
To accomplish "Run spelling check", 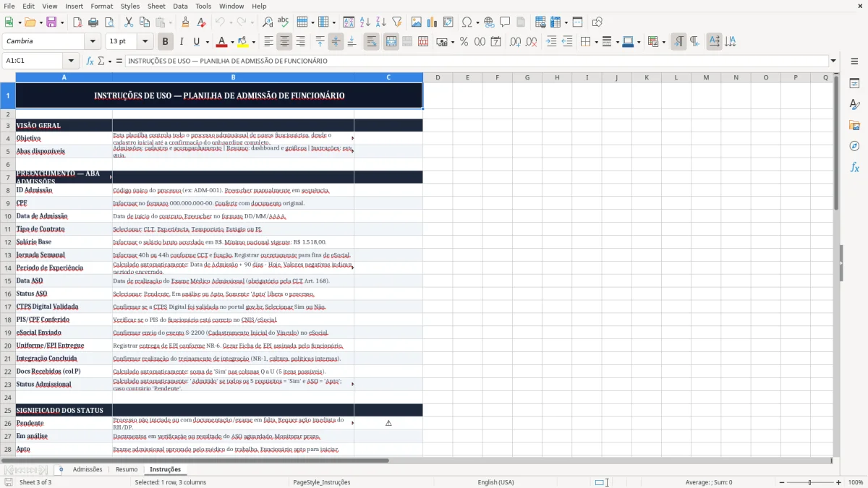I will [283, 22].
